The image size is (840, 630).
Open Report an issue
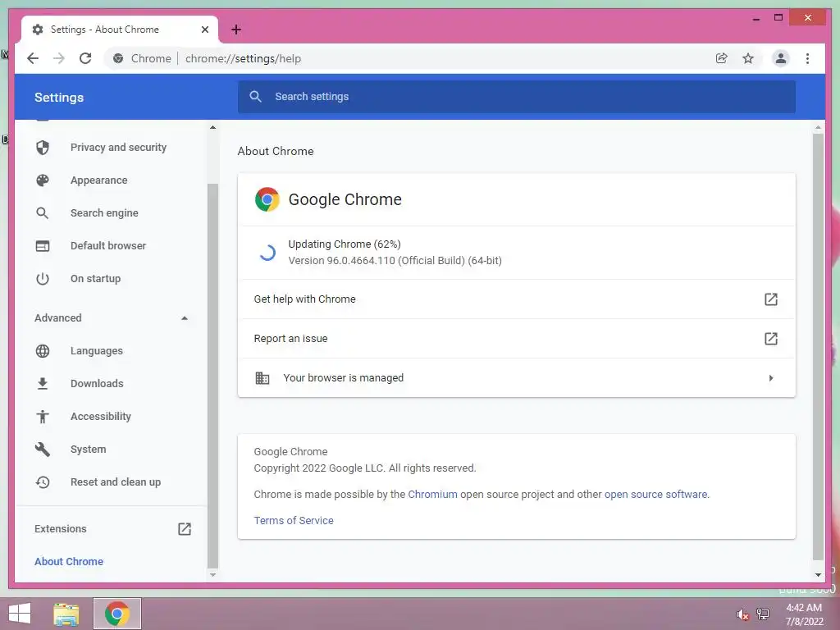point(517,339)
